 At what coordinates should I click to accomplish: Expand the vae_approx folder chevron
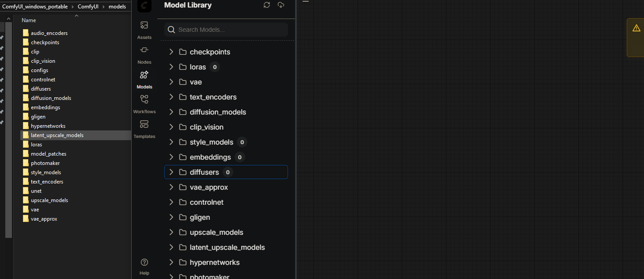171,187
